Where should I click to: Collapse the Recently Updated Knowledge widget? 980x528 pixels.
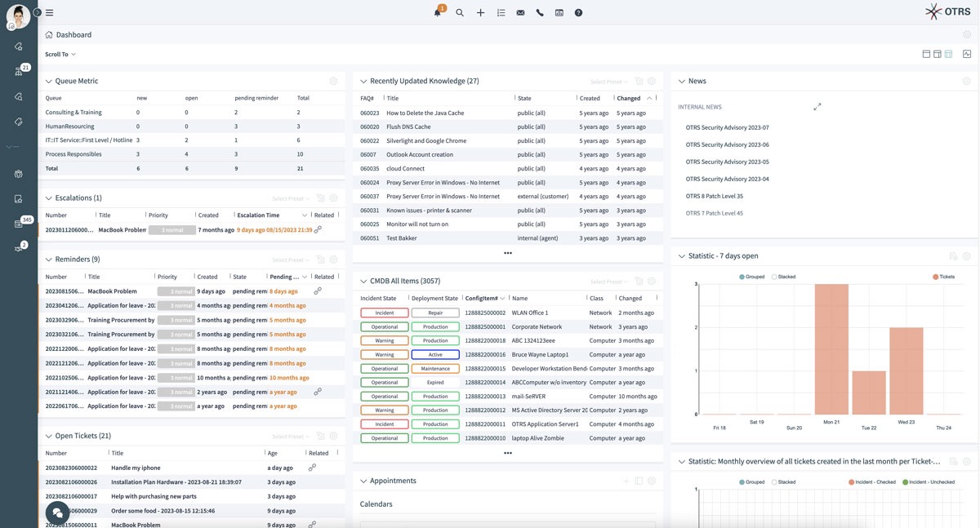pos(363,82)
